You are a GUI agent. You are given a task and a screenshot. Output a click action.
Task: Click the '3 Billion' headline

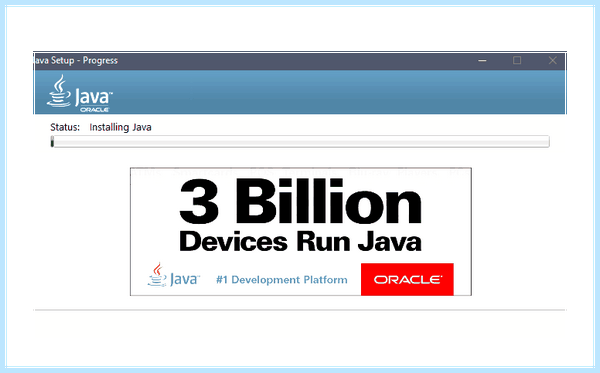click(x=300, y=202)
